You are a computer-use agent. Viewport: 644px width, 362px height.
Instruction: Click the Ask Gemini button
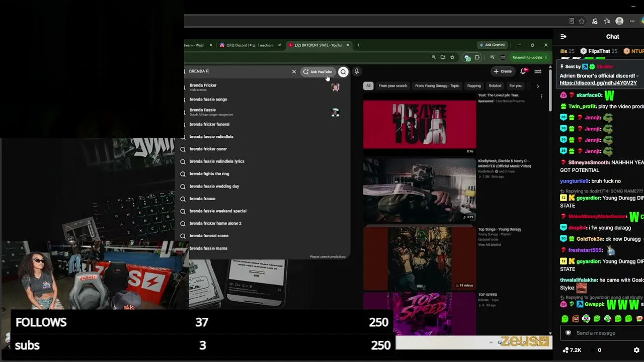[492, 45]
